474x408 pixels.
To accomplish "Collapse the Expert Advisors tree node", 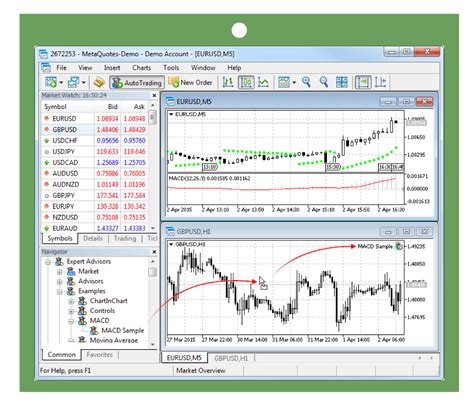I will point(48,262).
